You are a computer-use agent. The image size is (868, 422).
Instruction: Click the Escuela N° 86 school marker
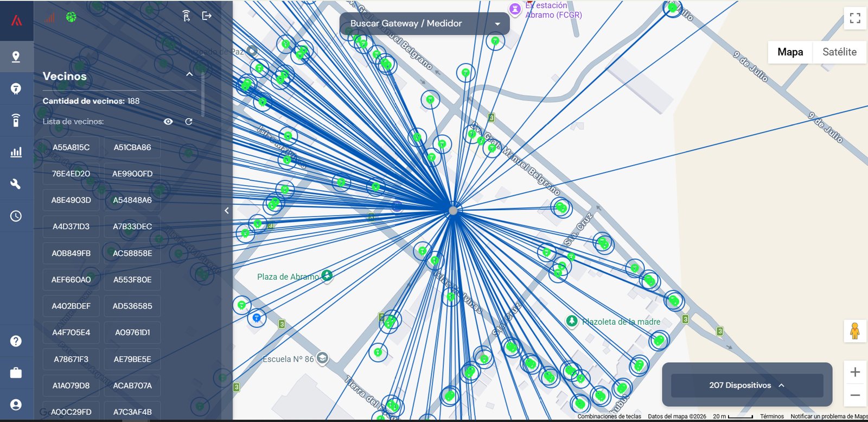(322, 358)
